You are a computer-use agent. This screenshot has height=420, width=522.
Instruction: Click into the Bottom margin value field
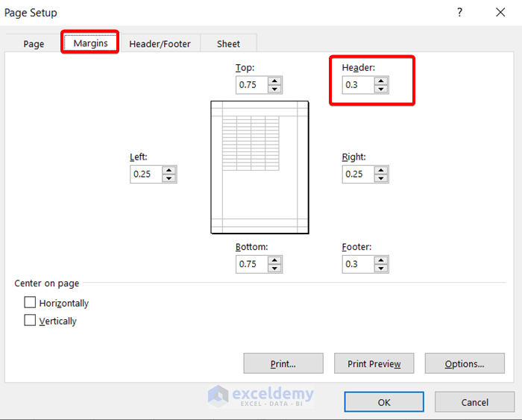(x=252, y=264)
